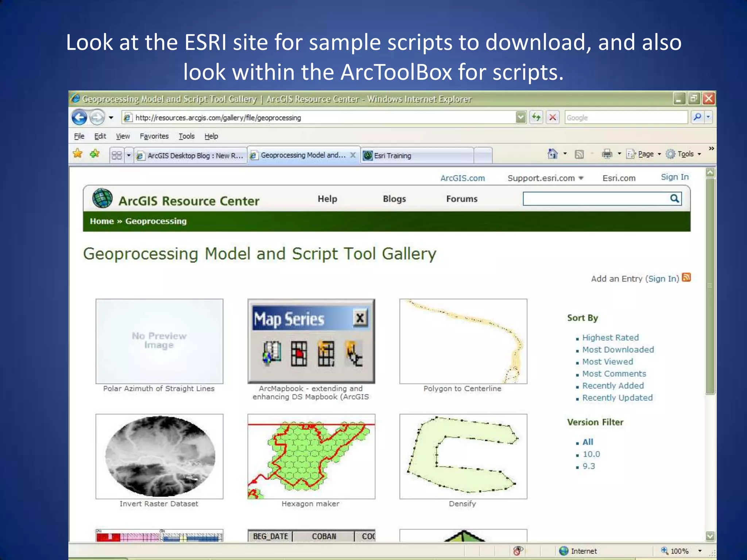Go to Home in breadcrumb
This screenshot has height=560, width=747.
coord(102,221)
